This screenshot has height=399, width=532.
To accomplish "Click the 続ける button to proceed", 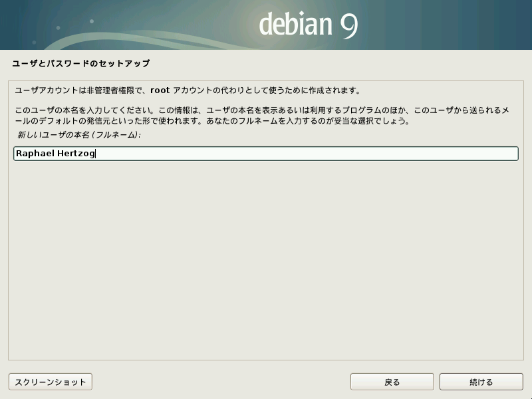I will pyautogui.click(x=480, y=381).
